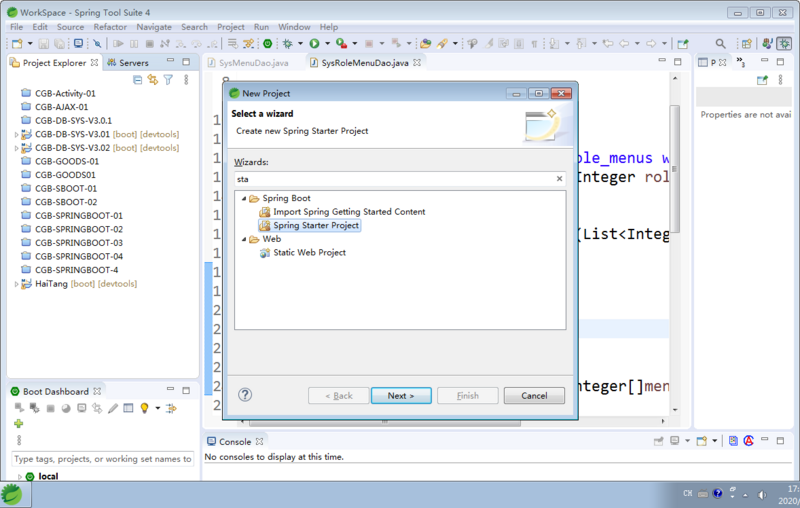The image size is (800, 508).
Task: Select Static Web Project wizard
Action: [x=303, y=252]
